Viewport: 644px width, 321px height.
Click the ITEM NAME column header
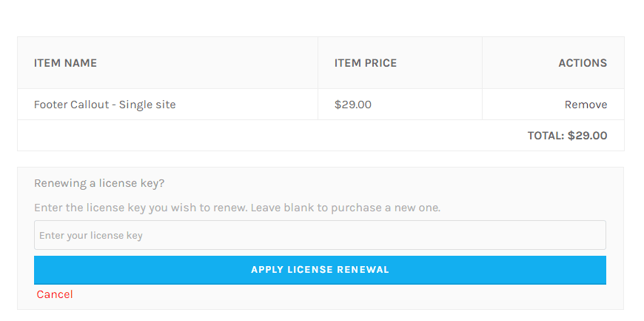point(65,63)
